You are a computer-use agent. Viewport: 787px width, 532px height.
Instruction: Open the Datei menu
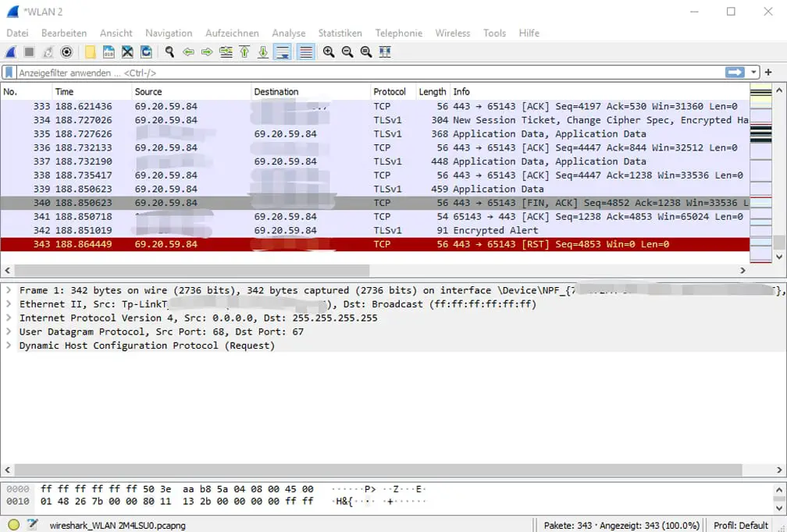[17, 33]
